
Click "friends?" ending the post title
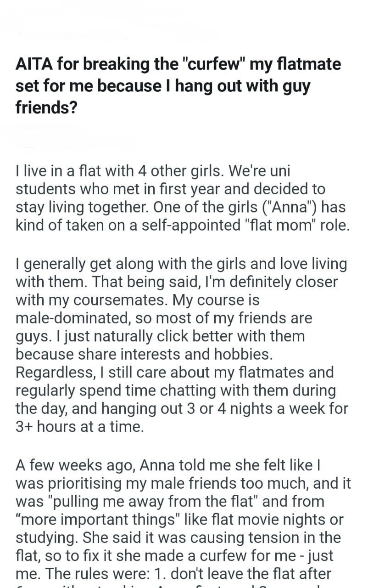pos(47,108)
